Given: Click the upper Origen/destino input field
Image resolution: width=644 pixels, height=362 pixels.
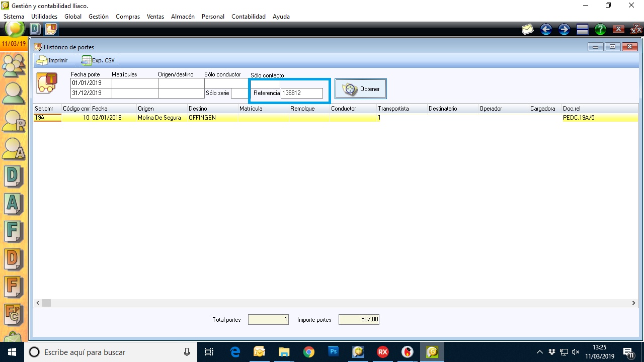Looking at the screenshot, I should coord(181,83).
